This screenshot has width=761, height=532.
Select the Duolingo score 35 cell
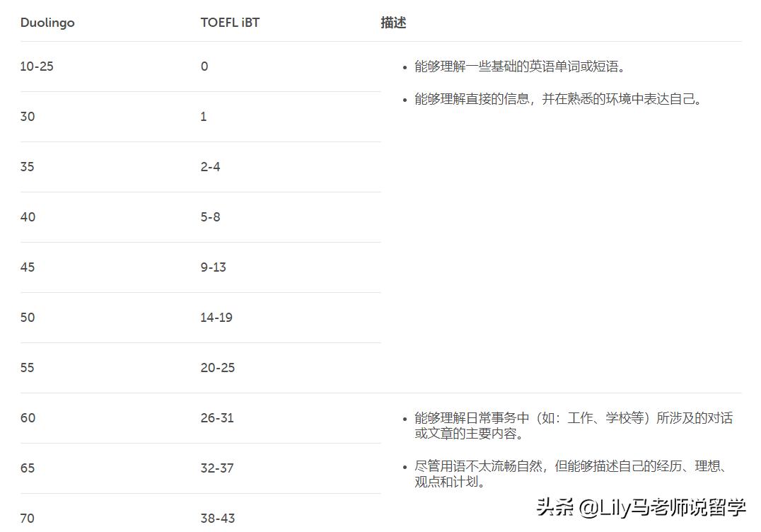point(28,167)
